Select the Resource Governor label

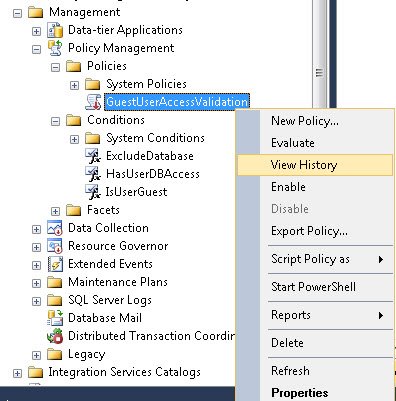click(118, 246)
